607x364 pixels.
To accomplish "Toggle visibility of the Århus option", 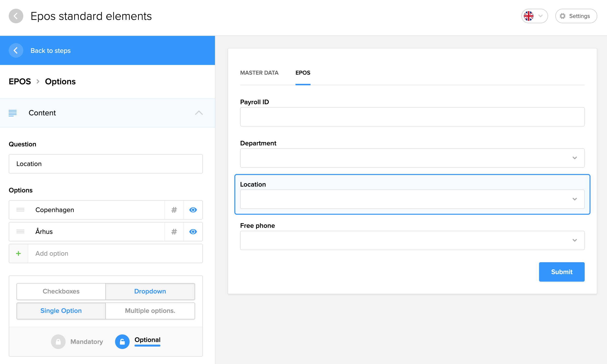I will tap(193, 232).
